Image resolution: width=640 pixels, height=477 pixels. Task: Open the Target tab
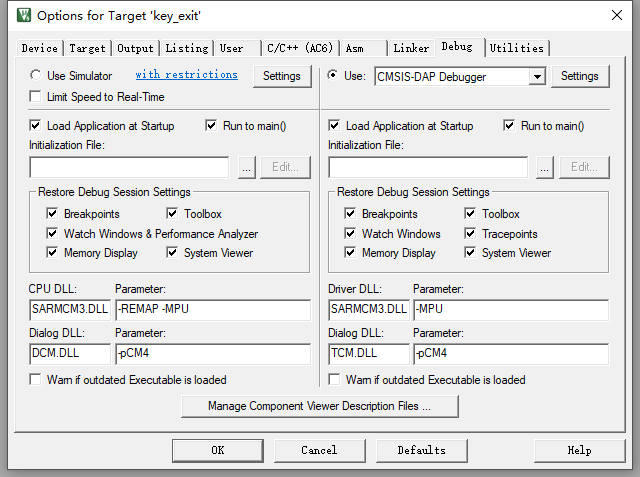click(87, 48)
